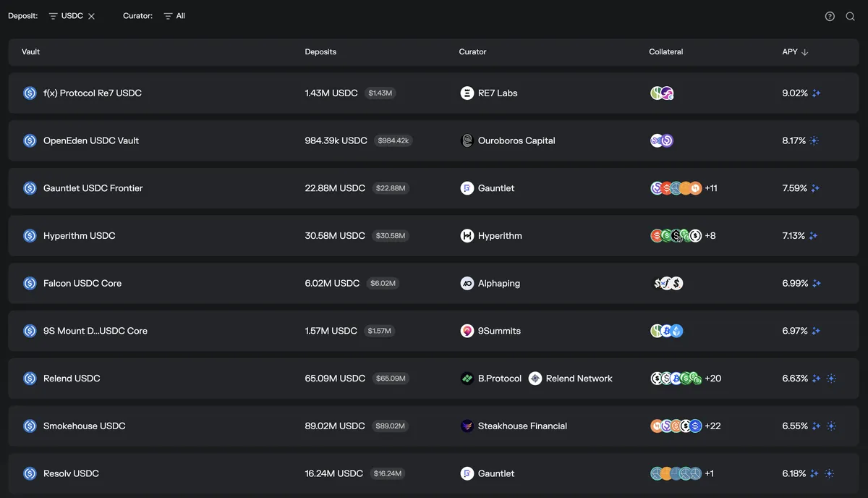This screenshot has height=498, width=868.
Task: Click the 1.57M USDC deposit amount
Action: [331, 331]
